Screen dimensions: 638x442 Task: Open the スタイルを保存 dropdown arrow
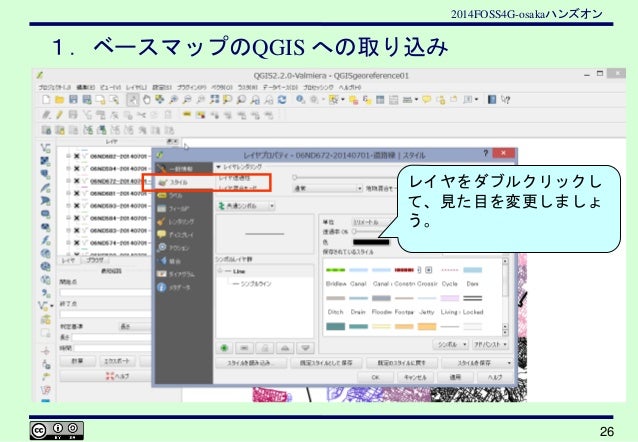click(x=509, y=363)
